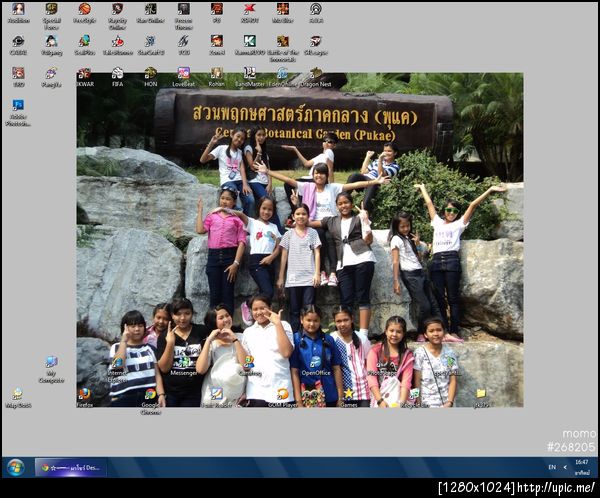Viewport: 600px width, 498px height.
Task: Launch the red X XSHOT shortcut
Action: pyautogui.click(x=249, y=13)
